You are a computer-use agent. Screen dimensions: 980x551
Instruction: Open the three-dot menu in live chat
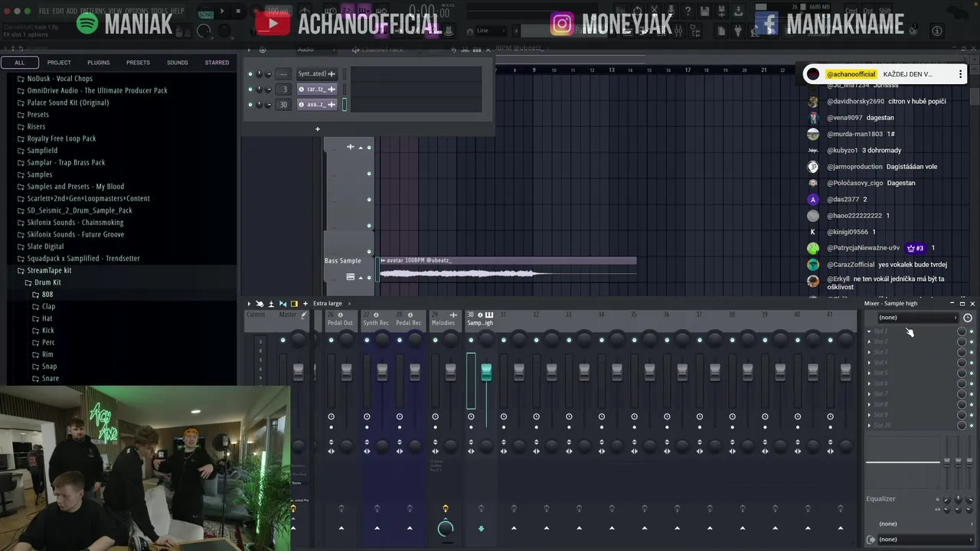(x=960, y=74)
